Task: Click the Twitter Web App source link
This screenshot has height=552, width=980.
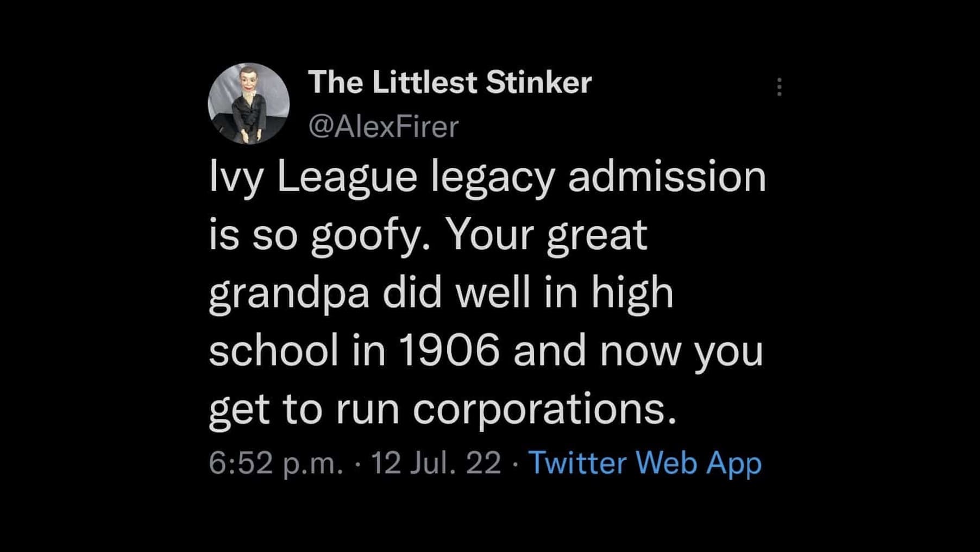Action: click(645, 463)
